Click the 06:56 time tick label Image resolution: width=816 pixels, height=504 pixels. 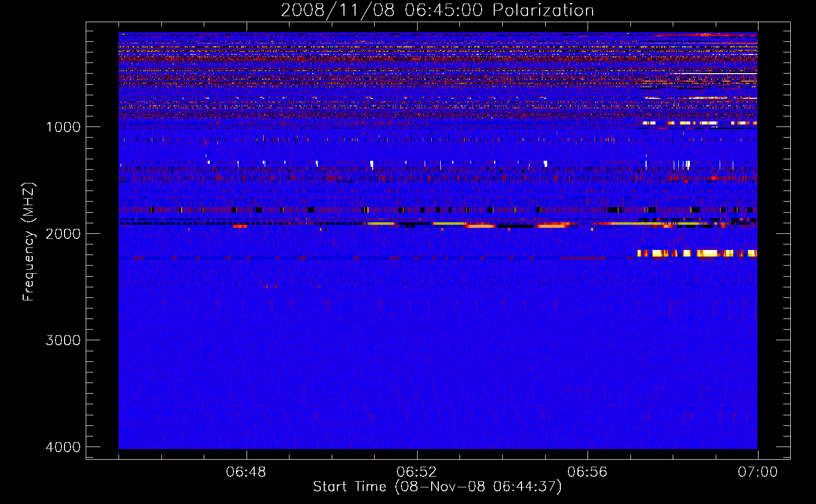588,472
